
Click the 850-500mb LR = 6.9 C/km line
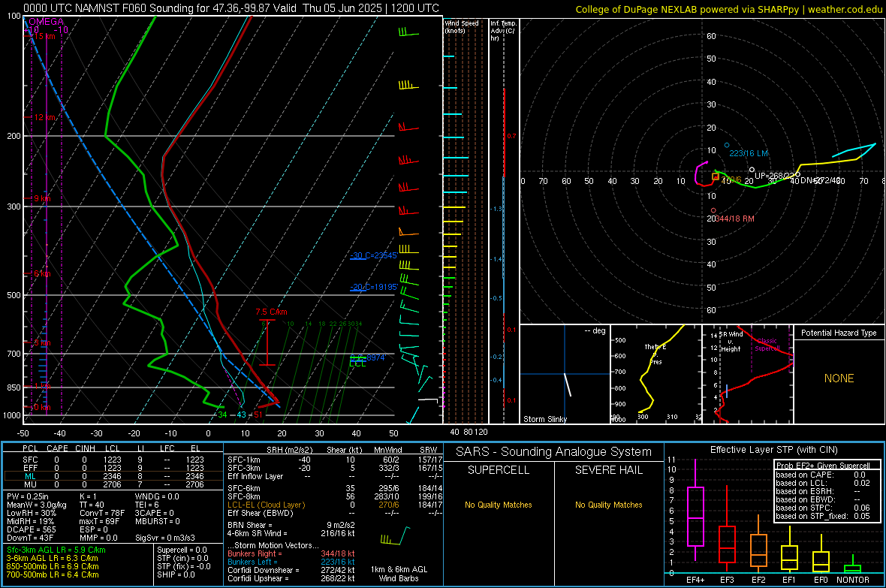[53, 566]
